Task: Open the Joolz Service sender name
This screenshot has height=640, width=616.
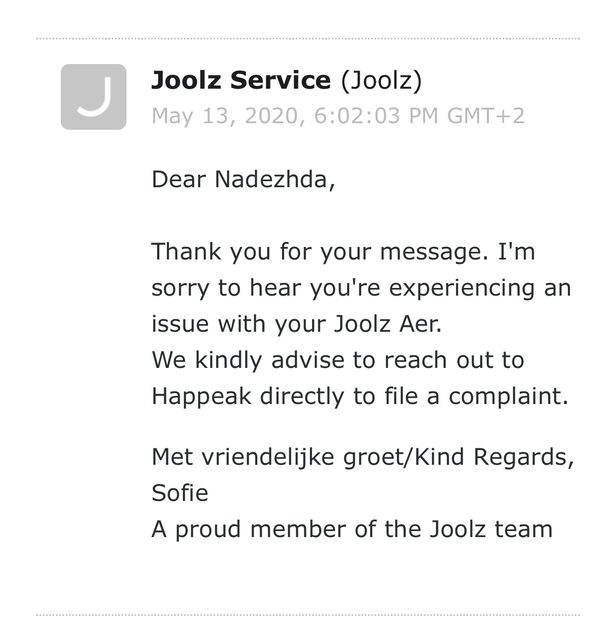Action: point(241,80)
